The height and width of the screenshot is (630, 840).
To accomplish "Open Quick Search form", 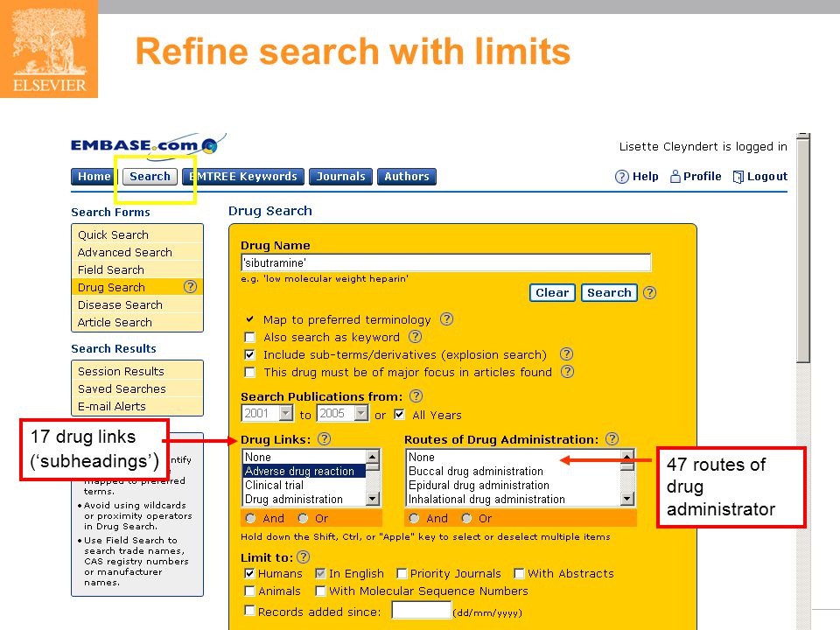I will point(137,234).
